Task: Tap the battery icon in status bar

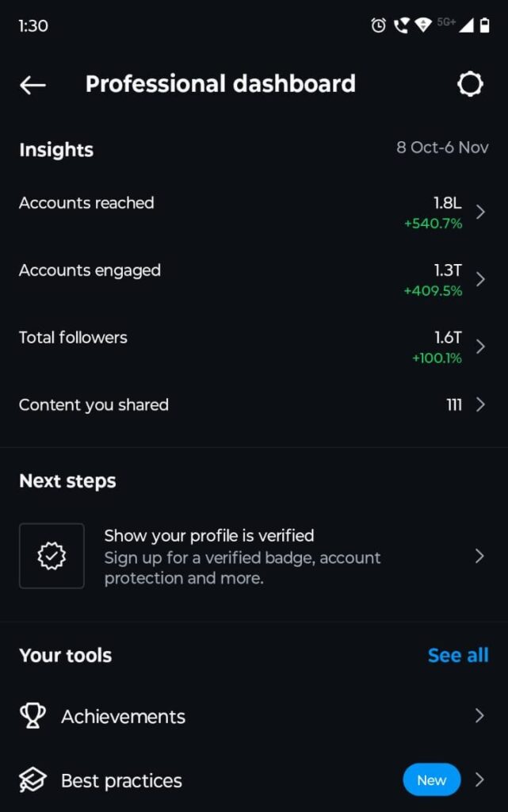Action: [x=484, y=25]
